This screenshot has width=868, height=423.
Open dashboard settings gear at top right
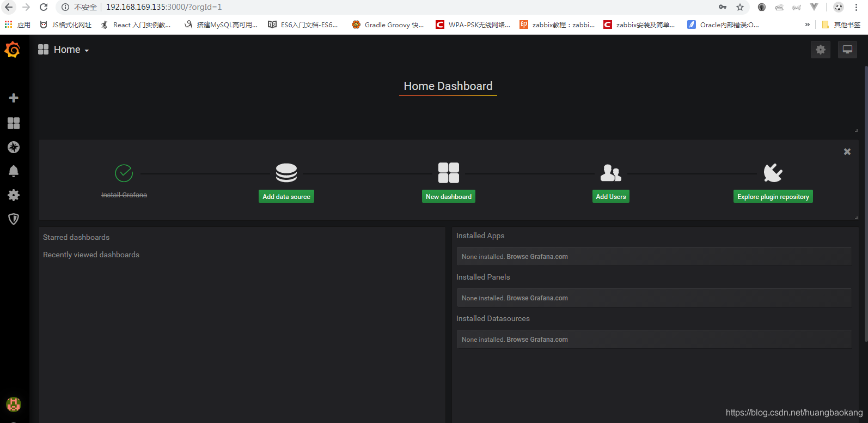[821, 50]
